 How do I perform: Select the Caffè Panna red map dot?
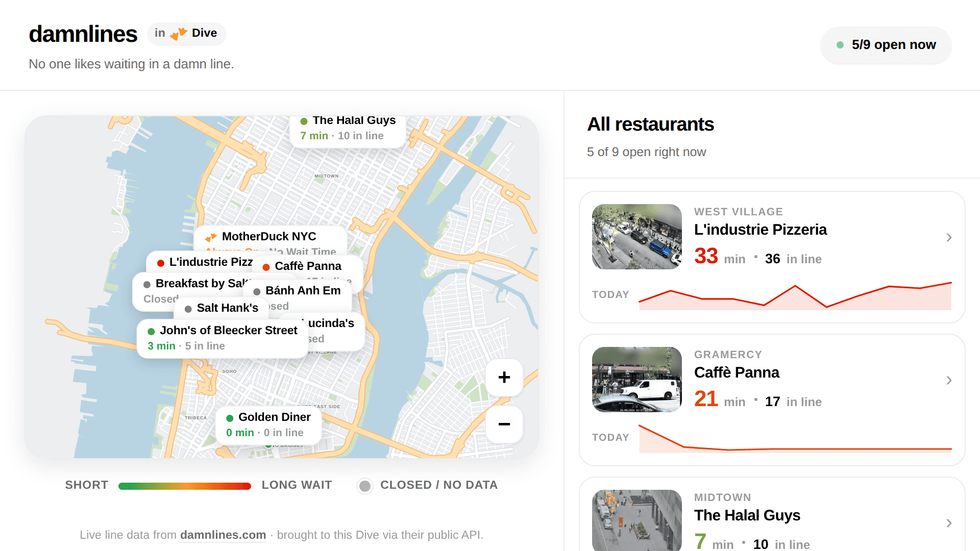[x=266, y=267]
